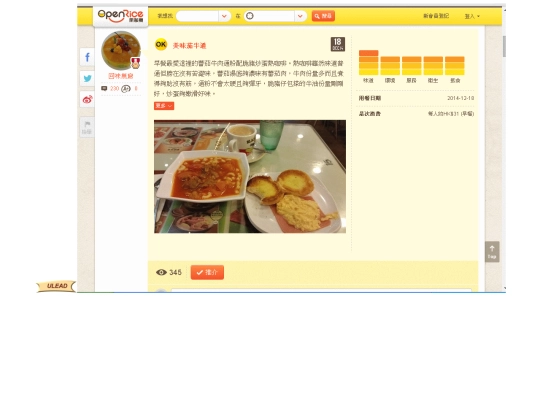Click the spending amount HK$31 text

pos(451,114)
